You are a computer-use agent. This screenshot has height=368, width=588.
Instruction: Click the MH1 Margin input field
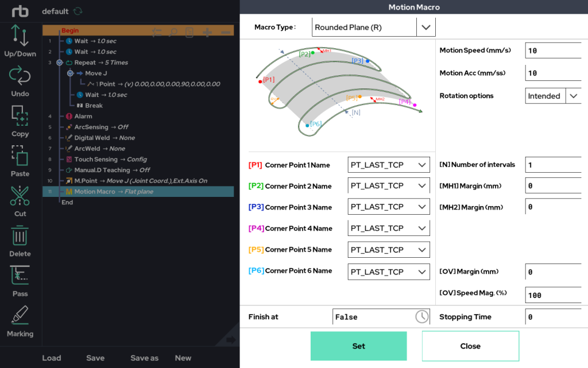[x=553, y=186]
